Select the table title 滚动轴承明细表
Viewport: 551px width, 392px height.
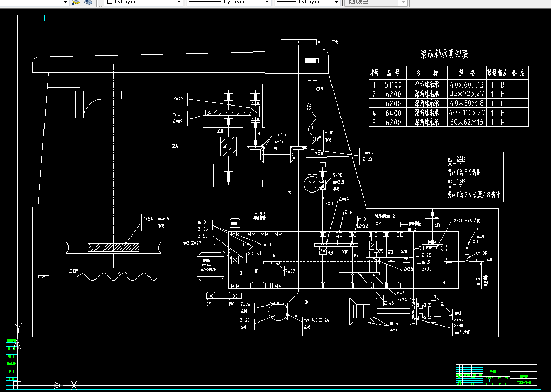[x=444, y=54]
